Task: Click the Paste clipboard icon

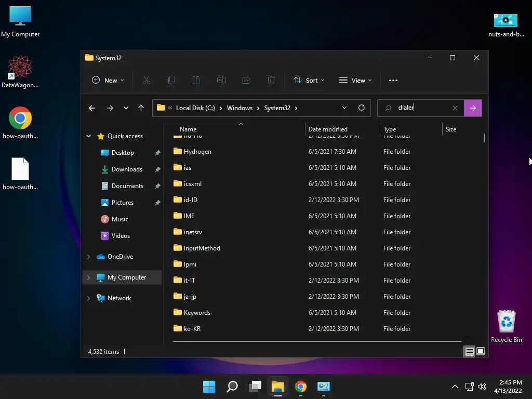Action: coord(196,81)
